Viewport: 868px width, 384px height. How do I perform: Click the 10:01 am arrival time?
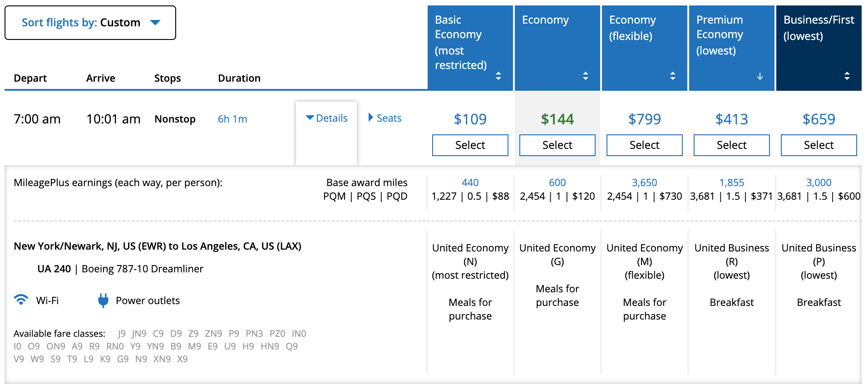click(113, 119)
